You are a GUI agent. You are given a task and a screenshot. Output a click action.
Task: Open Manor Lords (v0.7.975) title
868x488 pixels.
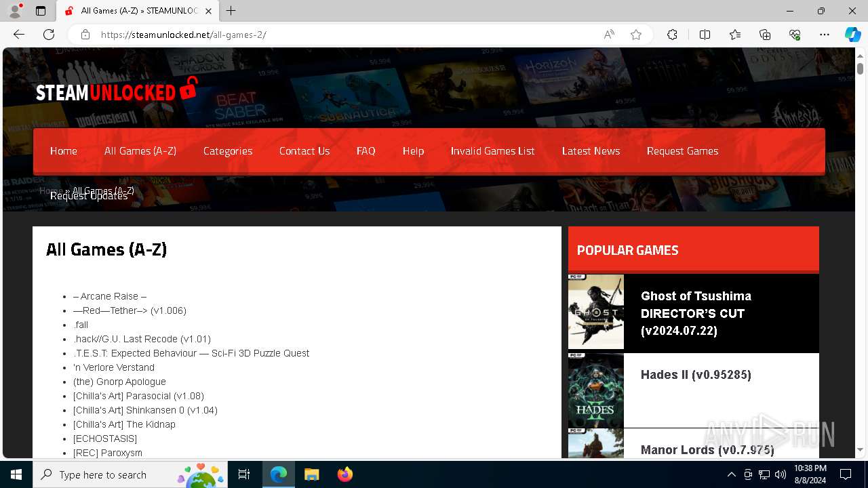(x=707, y=449)
